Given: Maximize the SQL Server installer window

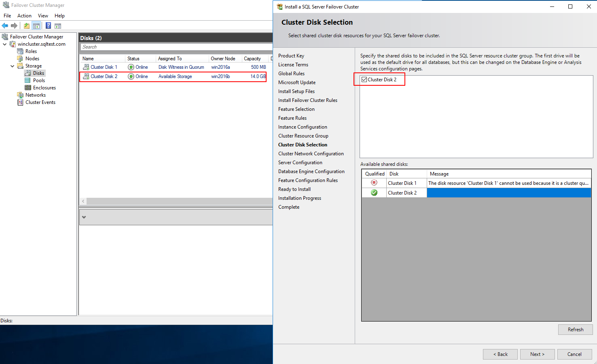Looking at the screenshot, I should click(570, 6).
